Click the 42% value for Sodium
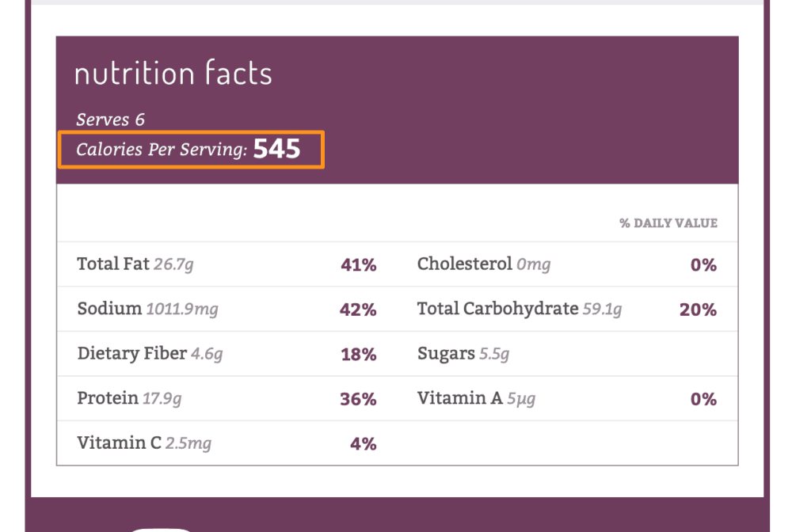The height and width of the screenshot is (532, 811). 358,310
